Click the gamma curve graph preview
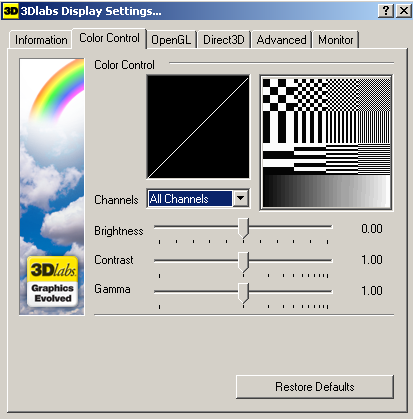The width and height of the screenshot is (413, 419). [198, 127]
